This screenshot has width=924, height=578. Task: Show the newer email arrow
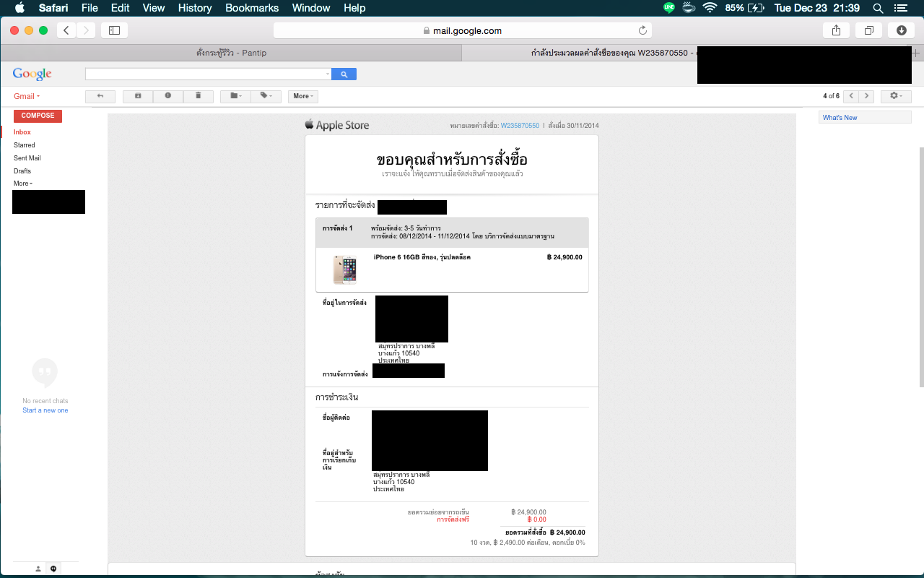[851, 96]
